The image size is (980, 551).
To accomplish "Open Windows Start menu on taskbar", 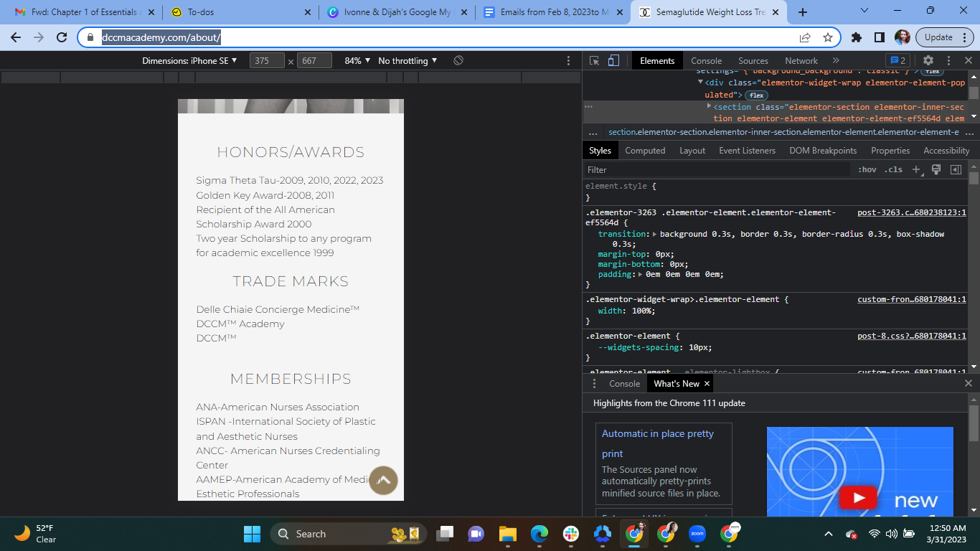I will (253, 534).
